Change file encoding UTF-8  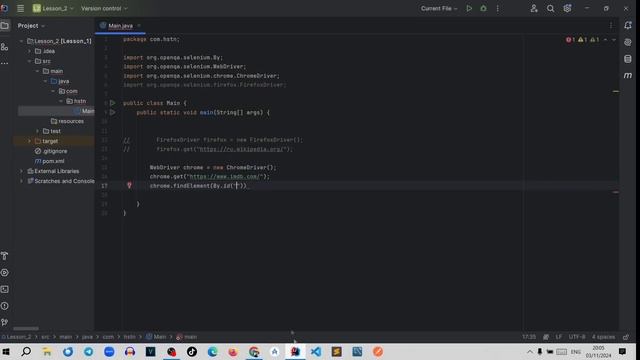[x=577, y=337]
